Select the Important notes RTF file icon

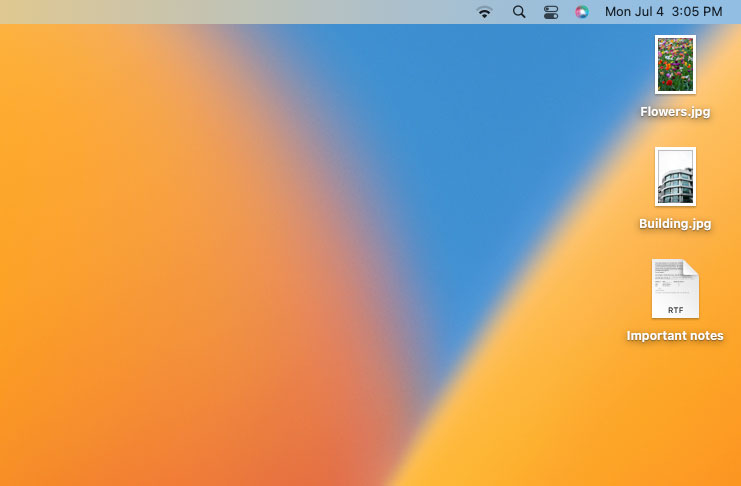coord(675,288)
